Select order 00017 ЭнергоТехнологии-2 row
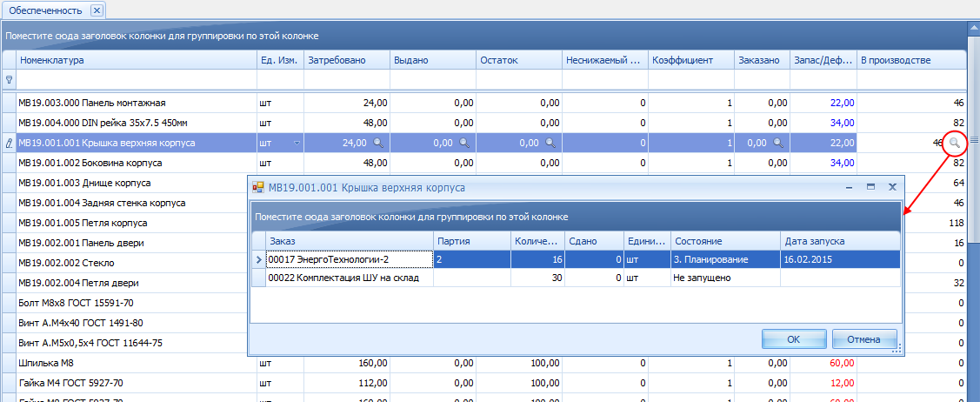Image resolution: width=980 pixels, height=402 pixels. point(576,258)
